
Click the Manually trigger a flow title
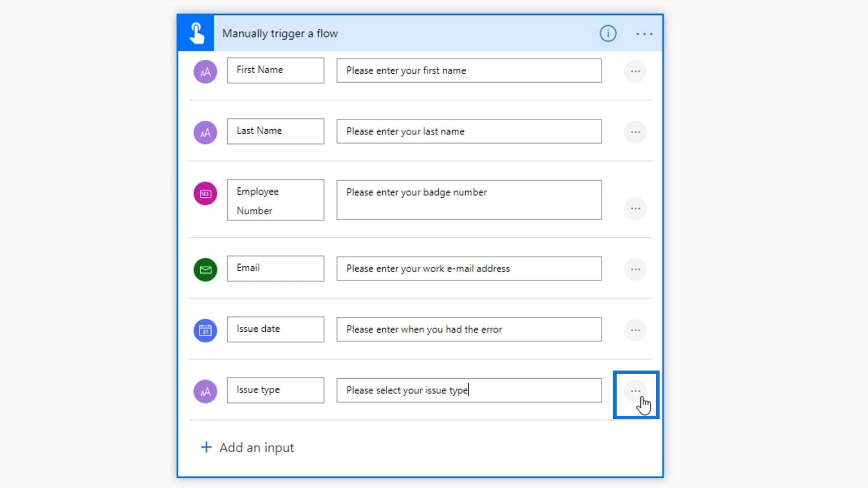280,34
